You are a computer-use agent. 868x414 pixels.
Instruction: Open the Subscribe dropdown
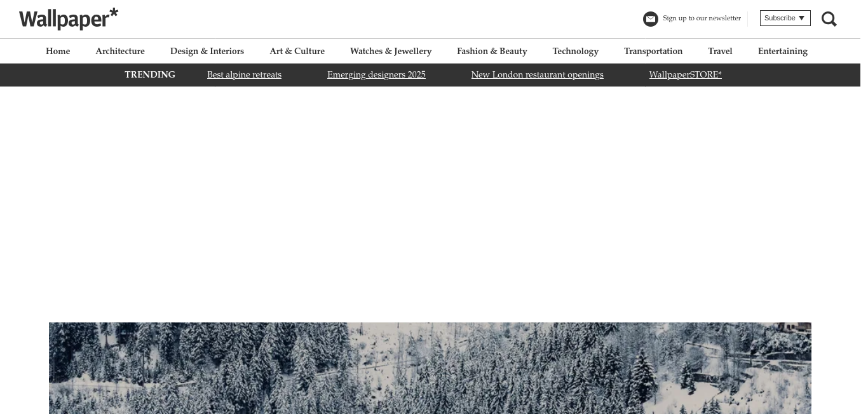coord(785,18)
